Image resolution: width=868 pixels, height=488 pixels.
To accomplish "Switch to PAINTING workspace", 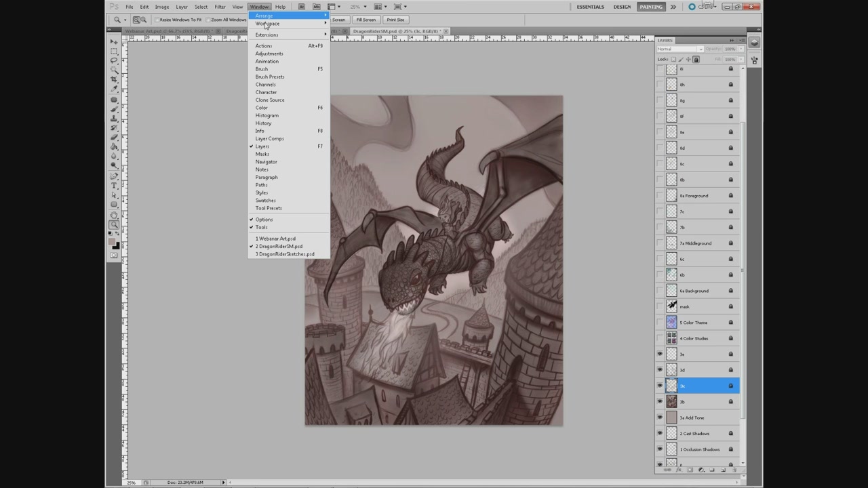I will pos(650,7).
